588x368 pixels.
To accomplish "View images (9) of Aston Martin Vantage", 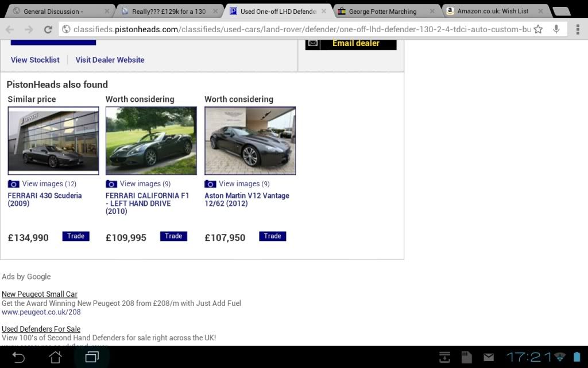I will [244, 183].
